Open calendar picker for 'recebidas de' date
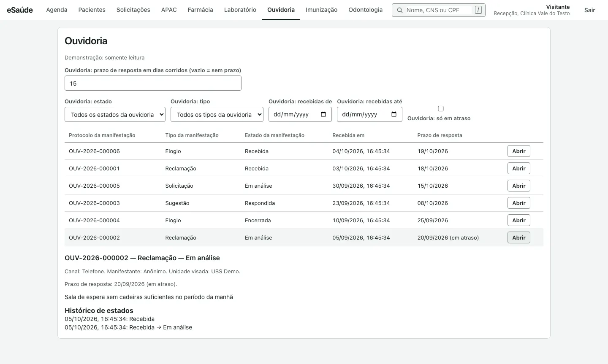The image size is (608, 364). click(323, 114)
